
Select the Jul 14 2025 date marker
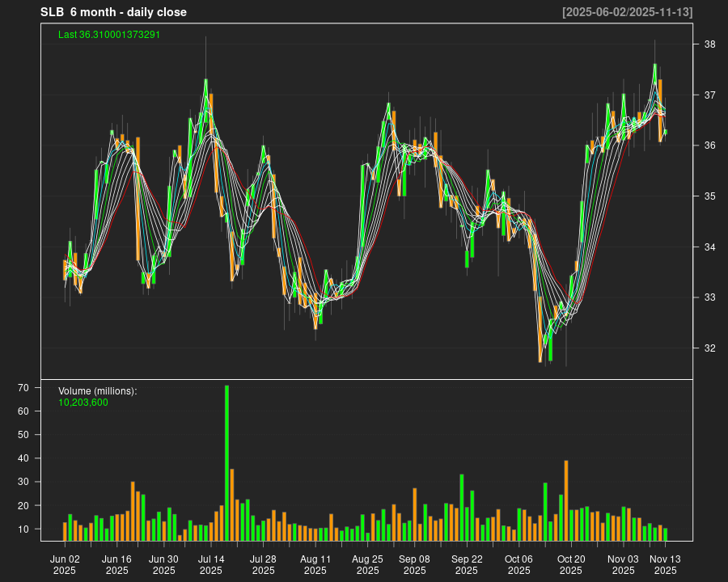pos(210,564)
